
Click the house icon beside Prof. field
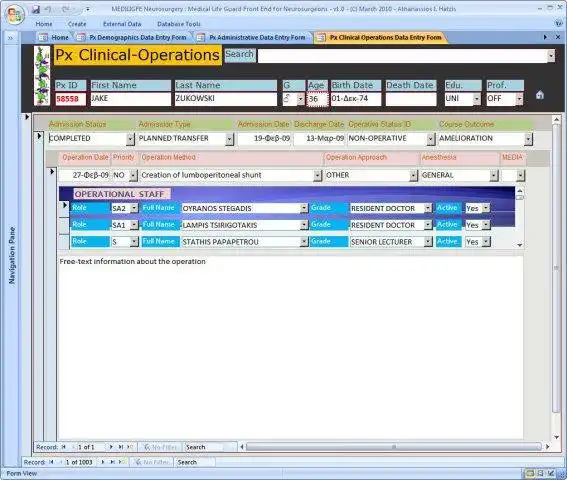[540, 95]
